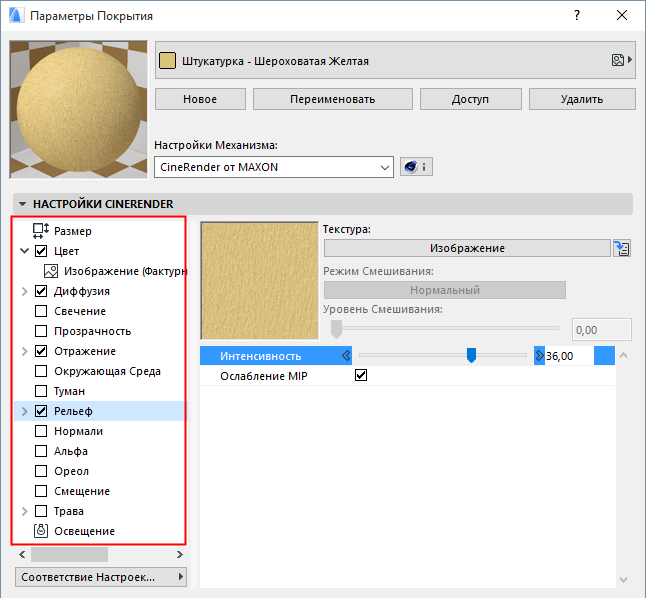Click the Изображение (Фактурн image icon
The image size is (646, 598).
tap(51, 271)
